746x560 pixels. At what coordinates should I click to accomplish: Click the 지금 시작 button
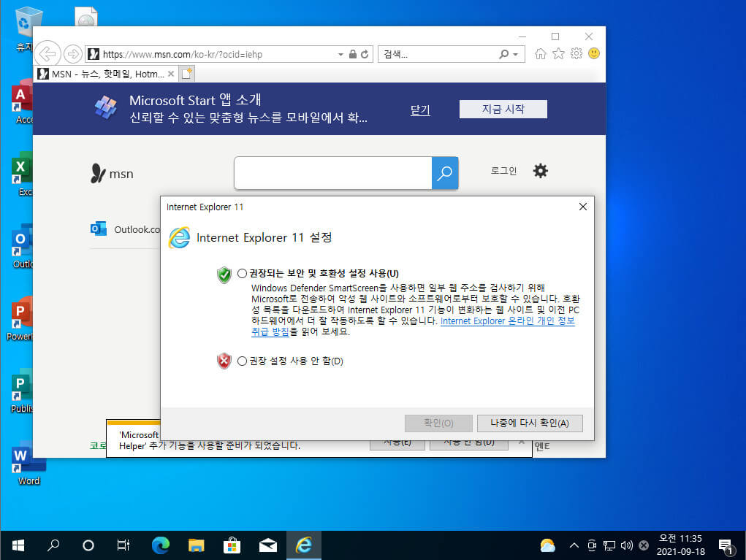click(503, 109)
